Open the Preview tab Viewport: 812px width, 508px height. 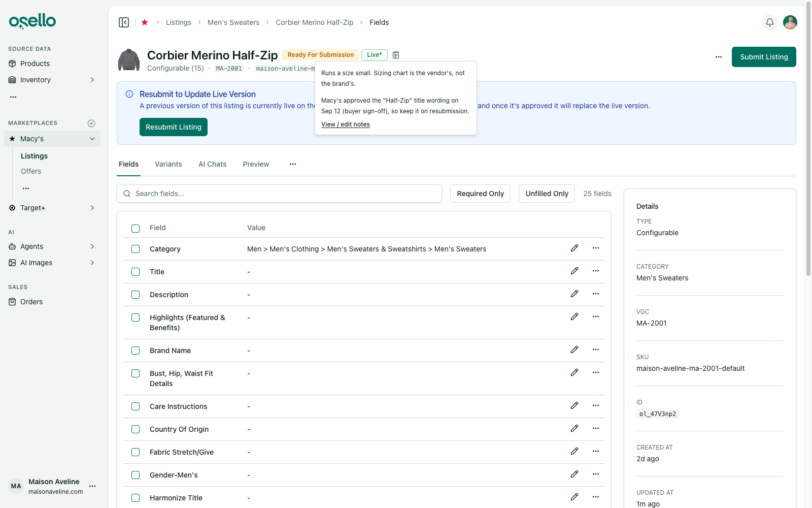coord(256,164)
